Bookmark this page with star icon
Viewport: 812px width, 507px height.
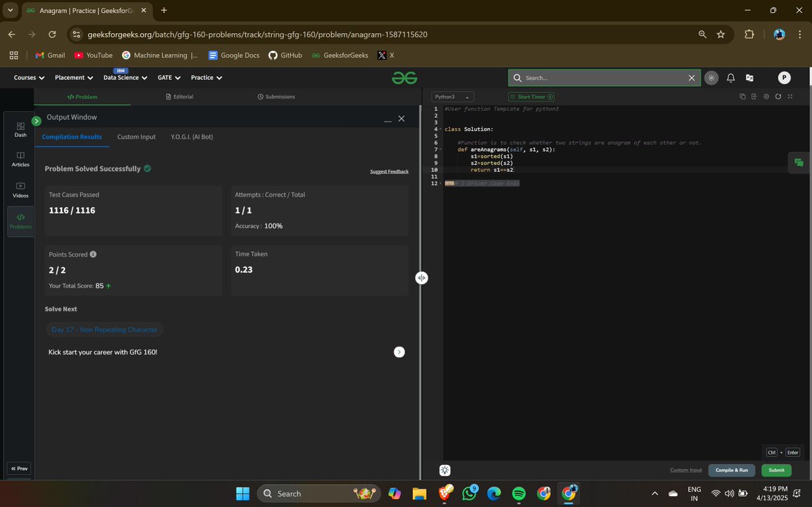pos(721,35)
